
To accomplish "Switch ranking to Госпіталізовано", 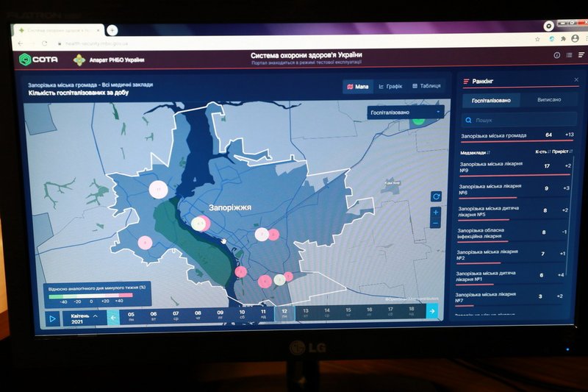I will point(491,99).
